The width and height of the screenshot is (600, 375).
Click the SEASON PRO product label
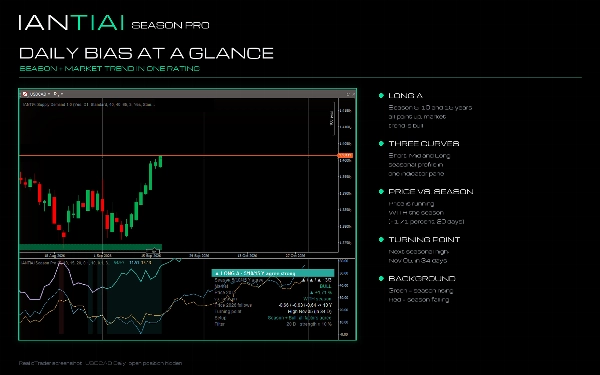(170, 25)
